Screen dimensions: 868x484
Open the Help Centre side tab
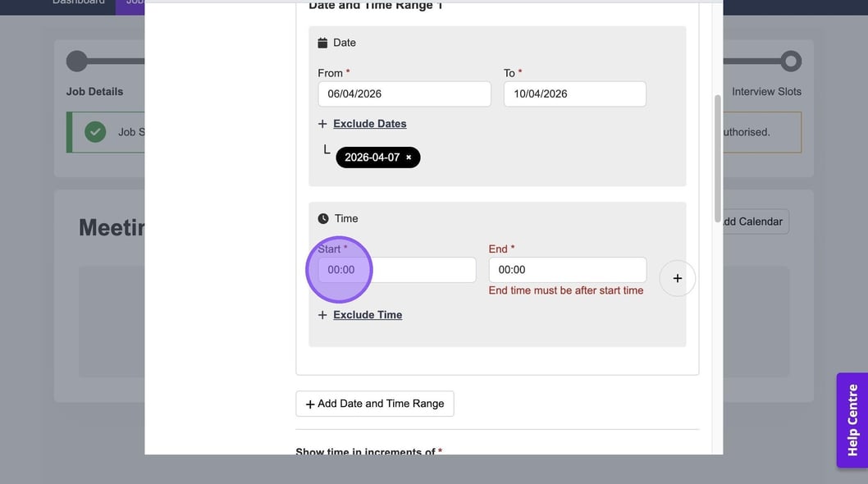click(852, 420)
